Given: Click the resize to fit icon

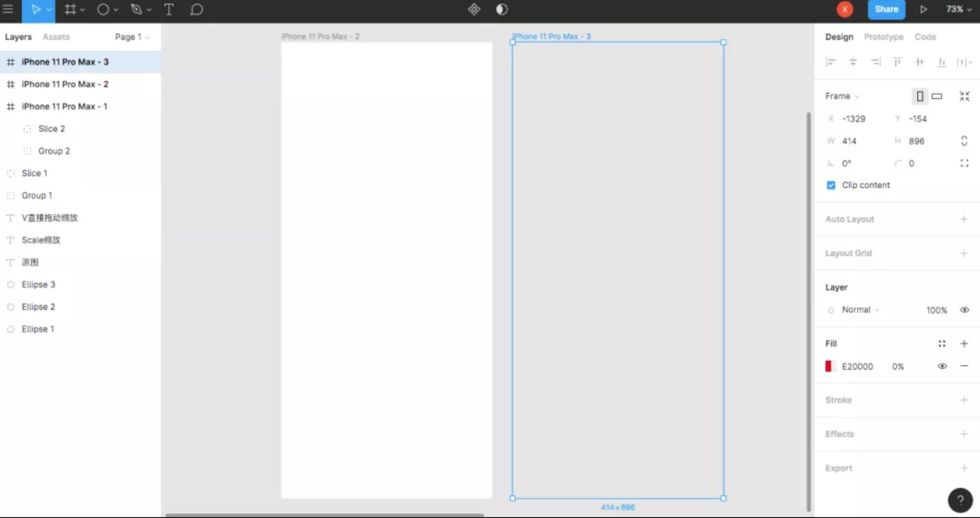Looking at the screenshot, I should 964,96.
